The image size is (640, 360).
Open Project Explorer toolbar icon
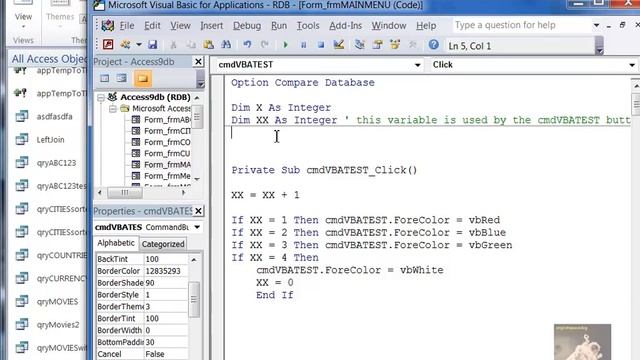pos(360,44)
